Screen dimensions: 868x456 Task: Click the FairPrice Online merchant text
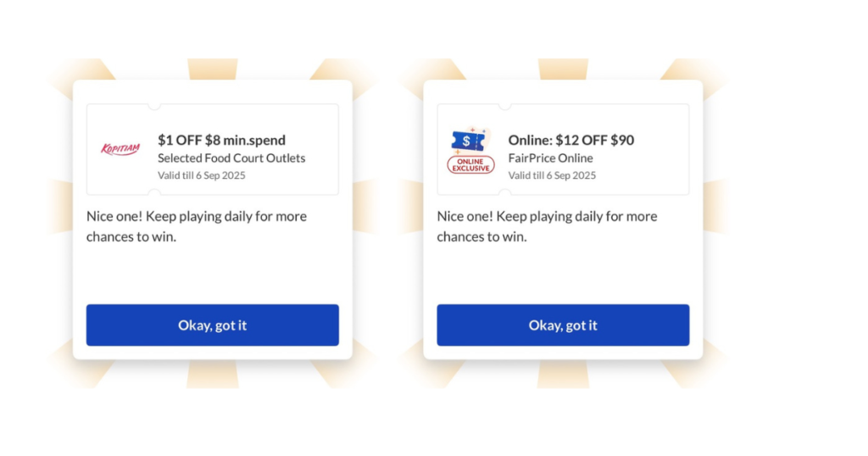click(550, 158)
